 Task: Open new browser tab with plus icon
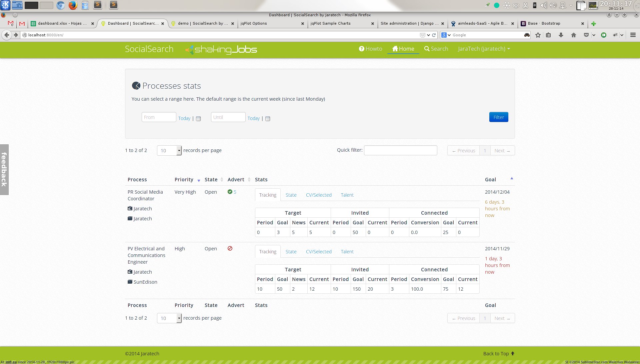(593, 24)
